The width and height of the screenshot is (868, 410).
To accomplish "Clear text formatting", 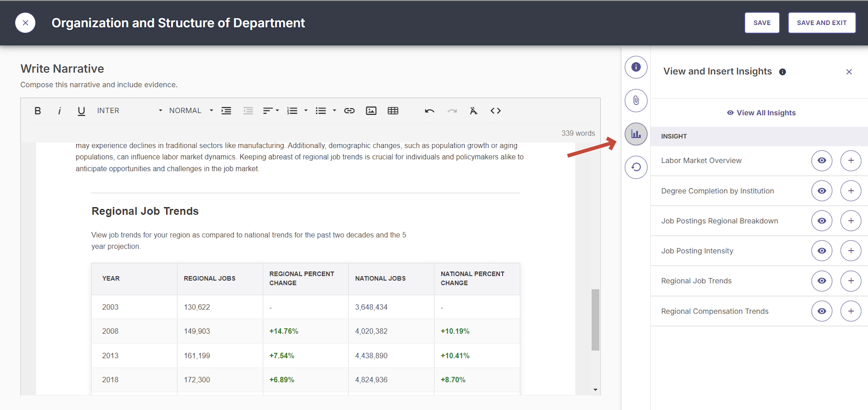I will point(473,110).
